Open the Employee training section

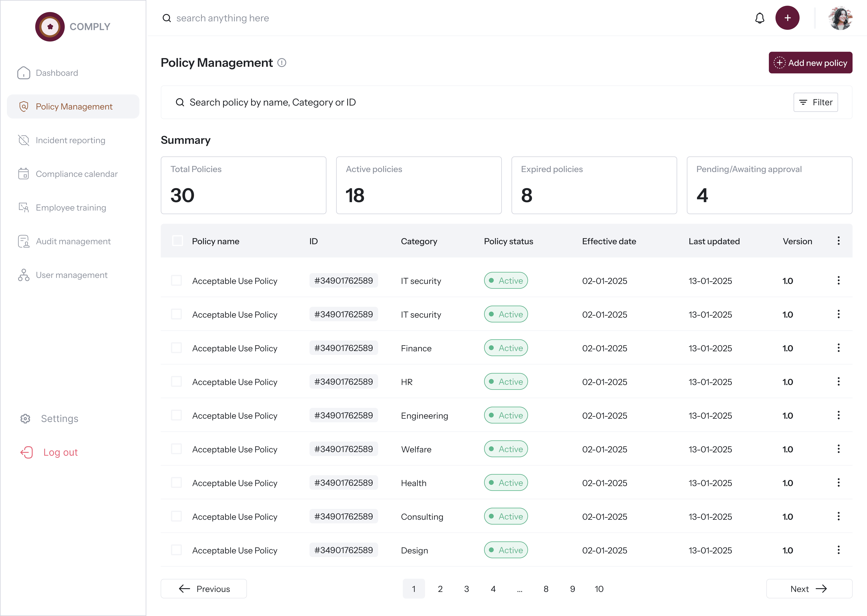[71, 208]
